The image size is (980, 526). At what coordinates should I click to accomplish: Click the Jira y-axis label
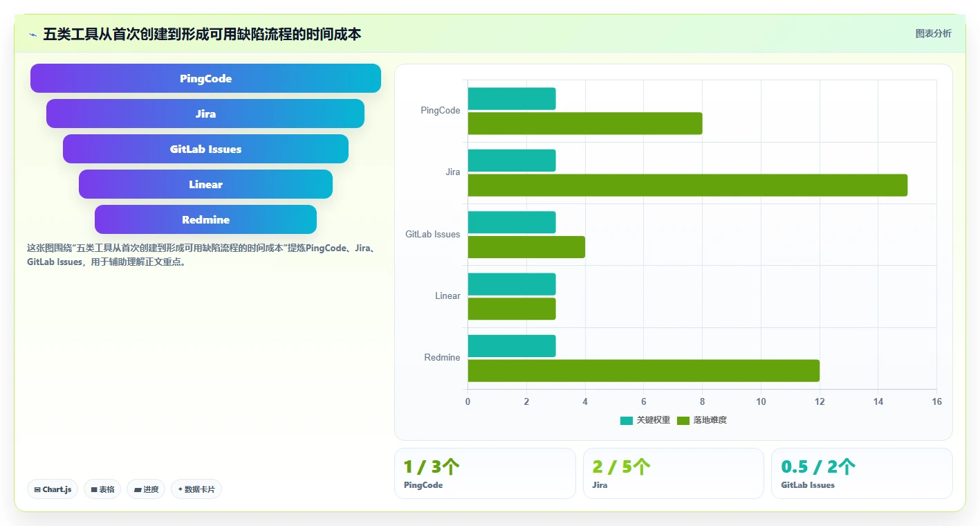tap(453, 172)
